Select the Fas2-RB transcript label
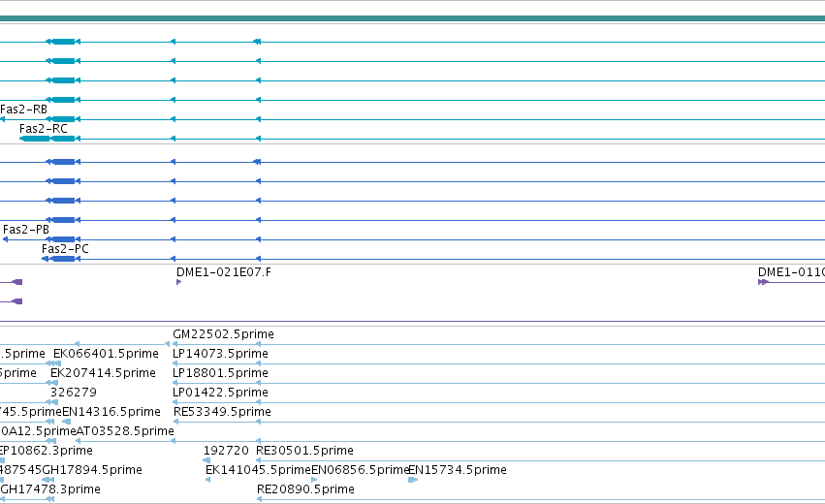The width and height of the screenshot is (825, 504). click(x=23, y=110)
